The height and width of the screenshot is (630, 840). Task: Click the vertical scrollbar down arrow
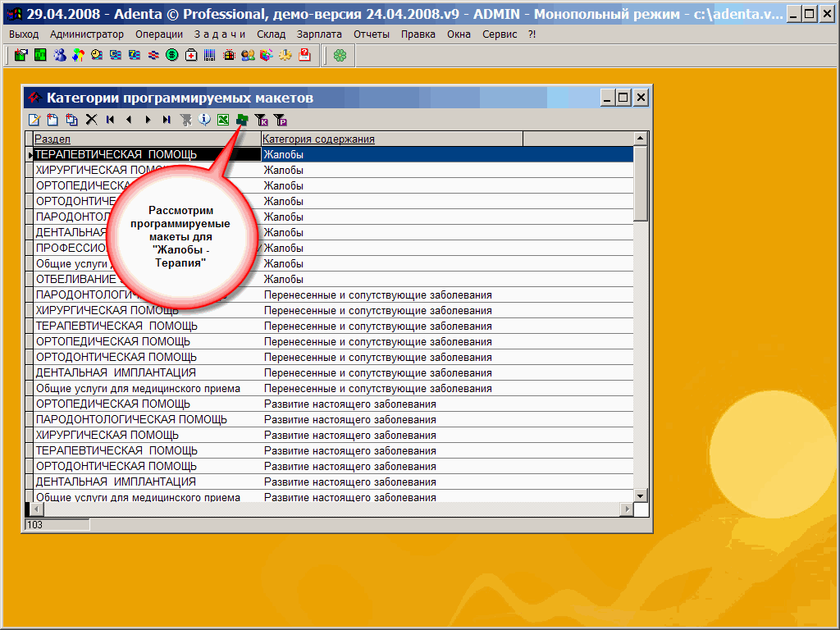pos(641,495)
